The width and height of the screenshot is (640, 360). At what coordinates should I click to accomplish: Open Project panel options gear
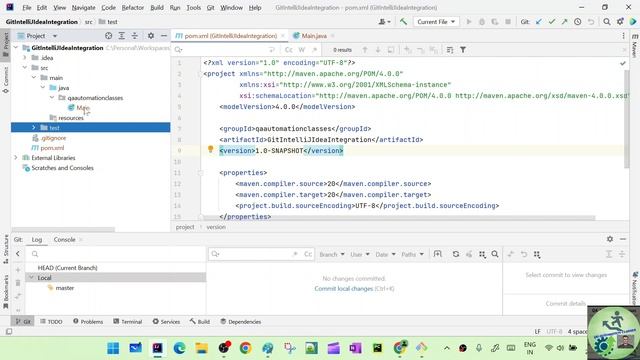(151, 36)
